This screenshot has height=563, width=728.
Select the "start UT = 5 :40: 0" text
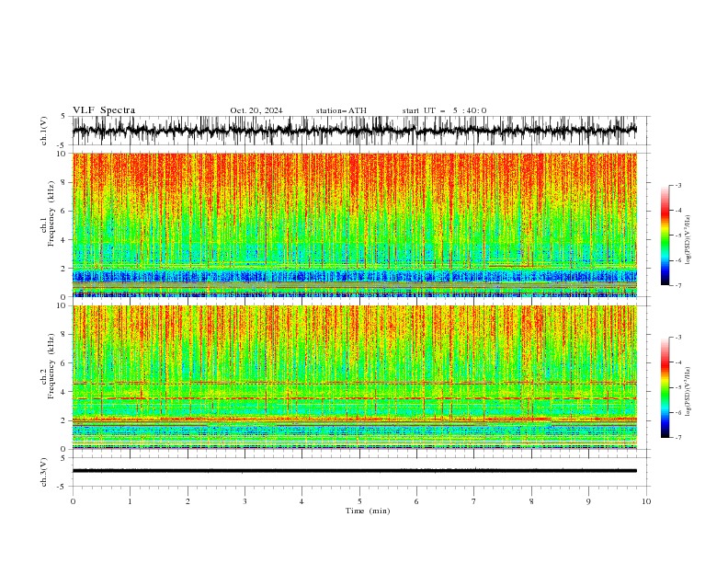(444, 110)
